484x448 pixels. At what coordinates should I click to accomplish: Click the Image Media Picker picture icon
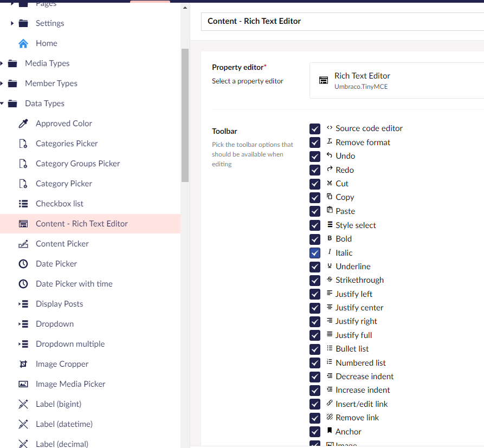click(22, 384)
